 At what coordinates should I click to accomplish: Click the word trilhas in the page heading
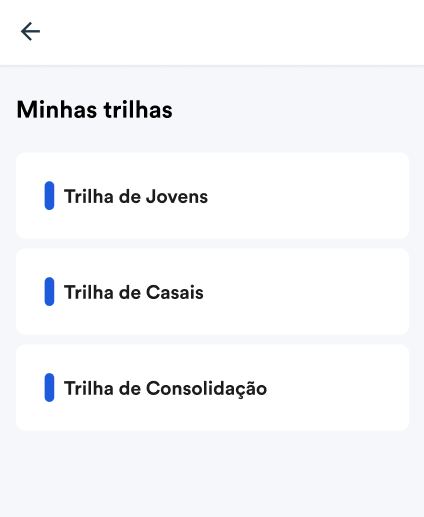click(138, 110)
